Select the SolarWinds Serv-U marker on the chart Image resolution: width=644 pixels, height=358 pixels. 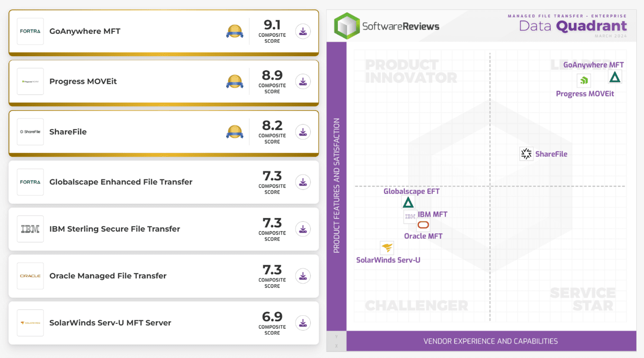[387, 247]
